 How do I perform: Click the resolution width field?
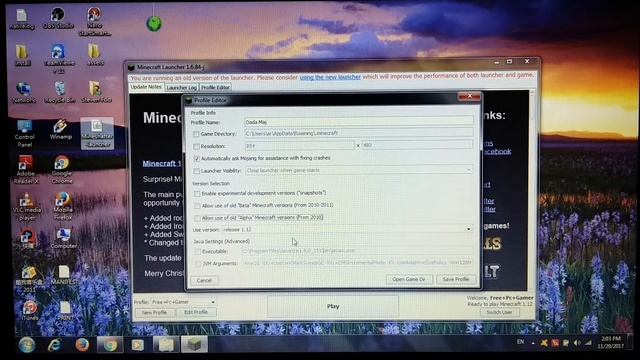[299, 145]
